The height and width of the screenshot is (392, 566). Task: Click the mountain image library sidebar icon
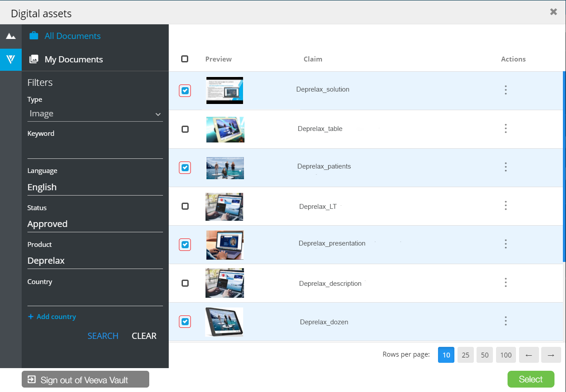pos(11,36)
